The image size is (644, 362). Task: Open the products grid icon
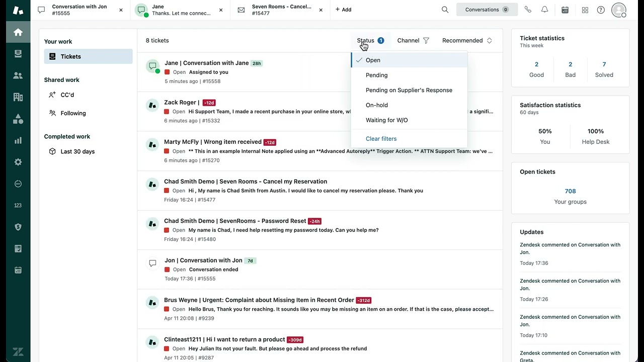[x=585, y=10]
